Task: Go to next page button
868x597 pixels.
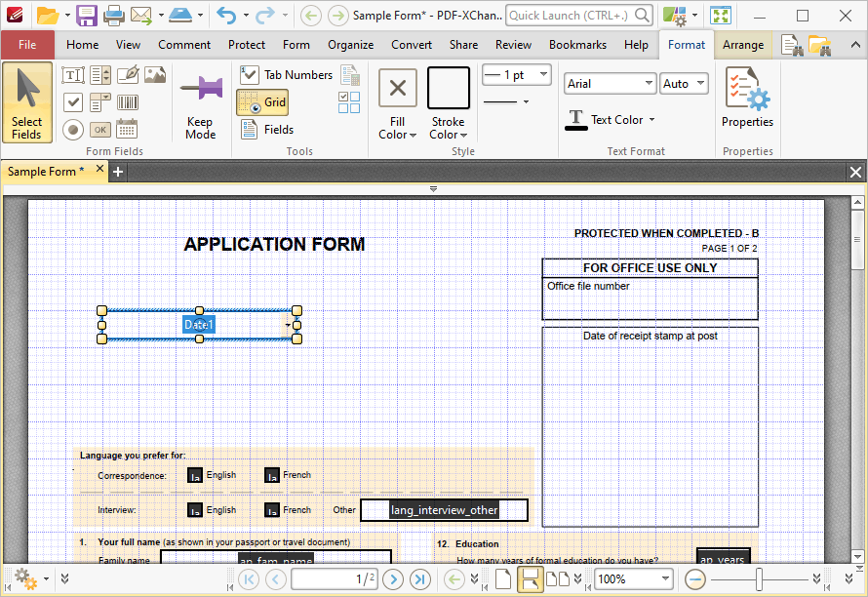Action: coord(393,579)
